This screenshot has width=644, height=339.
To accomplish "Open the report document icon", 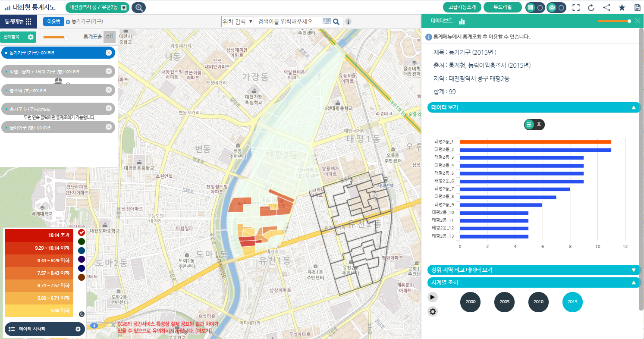I will [637, 7].
